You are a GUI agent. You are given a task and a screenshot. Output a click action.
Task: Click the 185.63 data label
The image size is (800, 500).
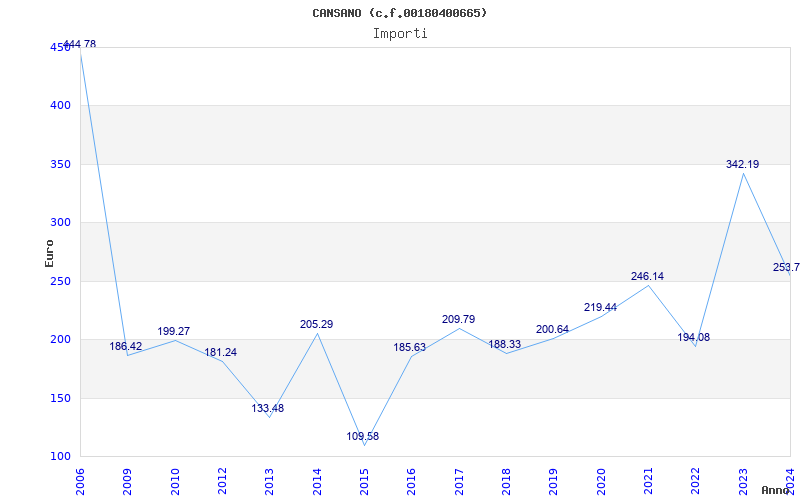point(409,347)
